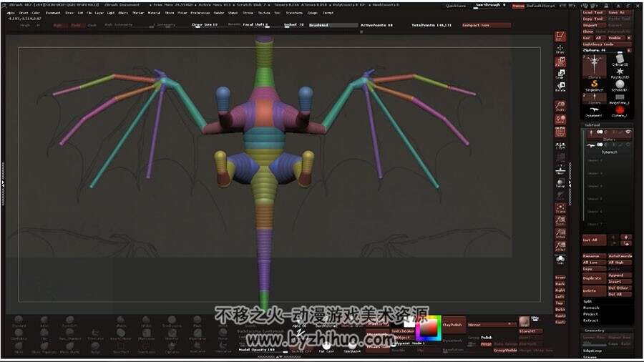644x362 pixels.
Task: Click the Frame view icon
Action: 560,208
